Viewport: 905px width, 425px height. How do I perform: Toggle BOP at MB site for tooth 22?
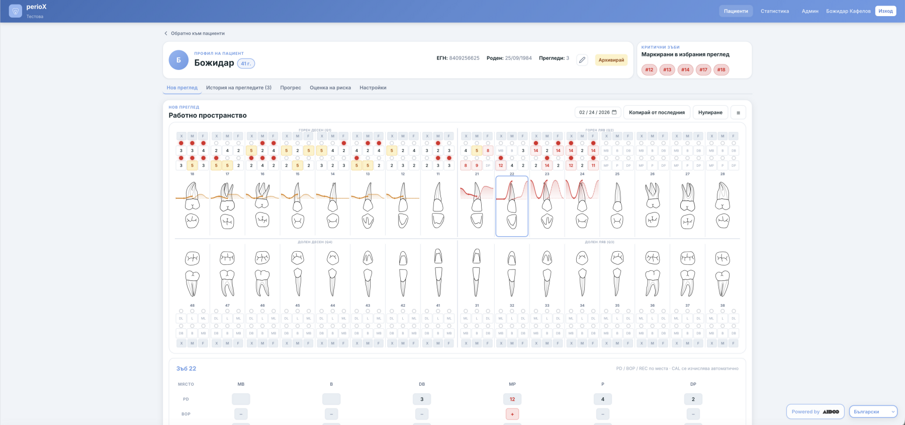click(x=241, y=414)
